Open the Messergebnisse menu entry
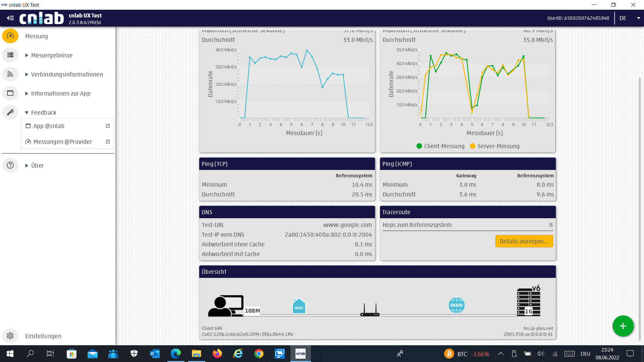 coord(52,55)
